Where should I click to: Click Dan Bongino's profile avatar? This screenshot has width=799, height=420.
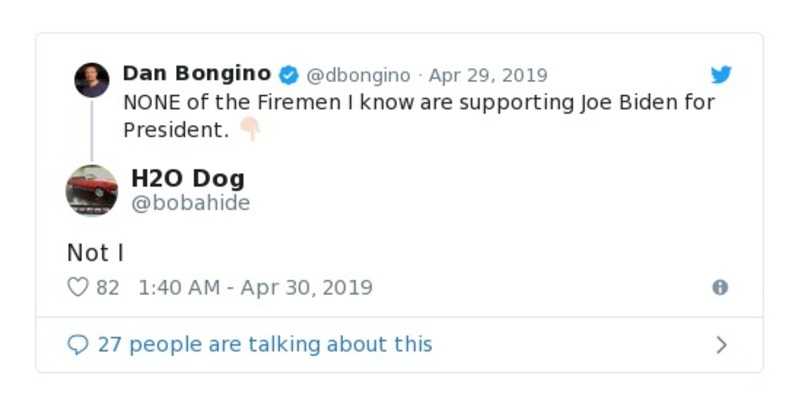point(92,80)
